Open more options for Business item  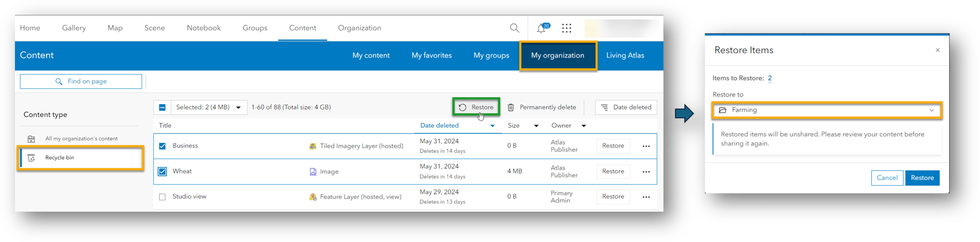(646, 146)
